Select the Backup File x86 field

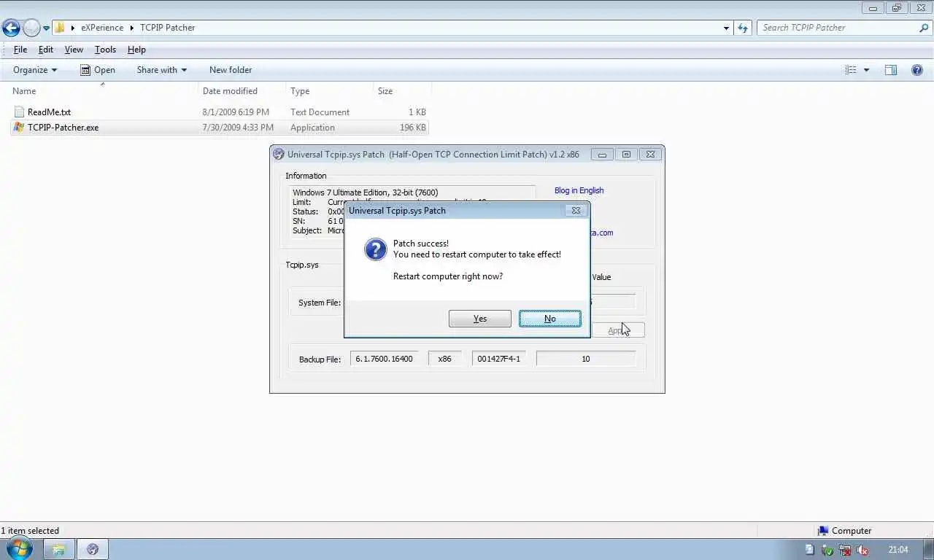pyautogui.click(x=444, y=359)
